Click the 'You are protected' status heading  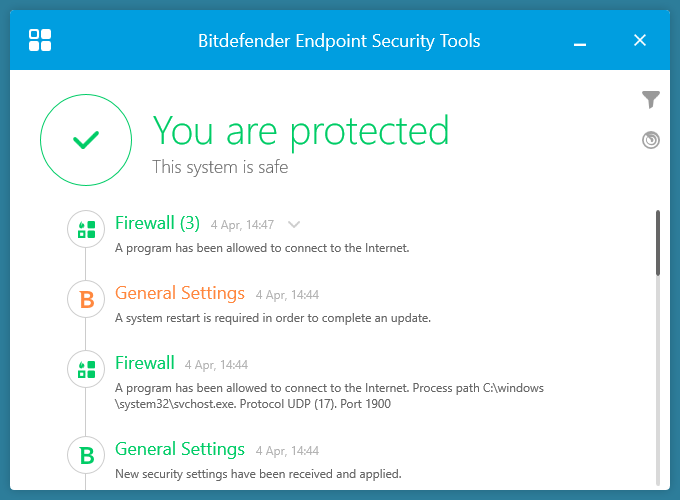[x=300, y=131]
